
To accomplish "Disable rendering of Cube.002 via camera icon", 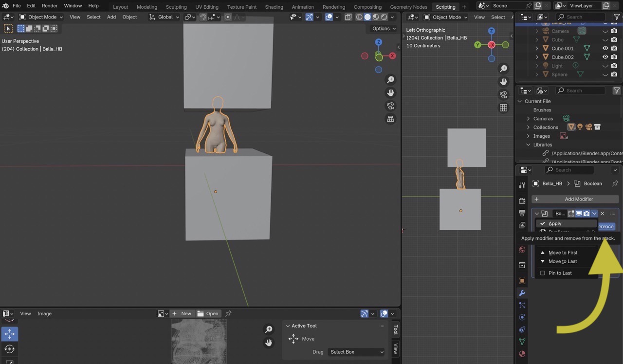I will [614, 57].
